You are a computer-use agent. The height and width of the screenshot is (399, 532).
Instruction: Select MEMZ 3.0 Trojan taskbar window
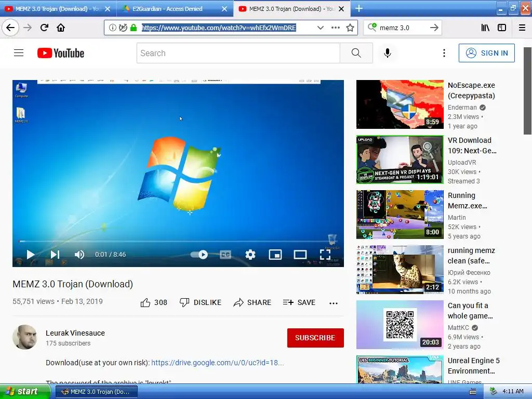click(96, 392)
